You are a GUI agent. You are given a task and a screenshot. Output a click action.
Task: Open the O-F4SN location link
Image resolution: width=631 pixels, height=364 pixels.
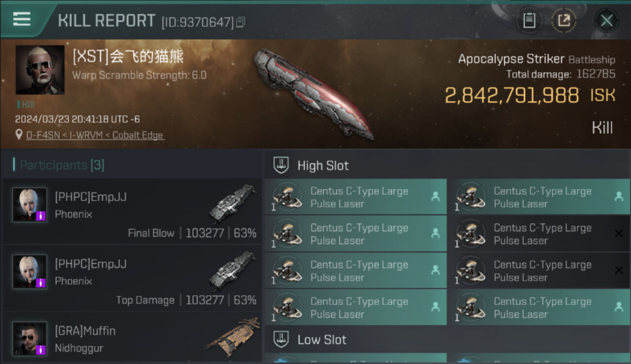click(43, 135)
